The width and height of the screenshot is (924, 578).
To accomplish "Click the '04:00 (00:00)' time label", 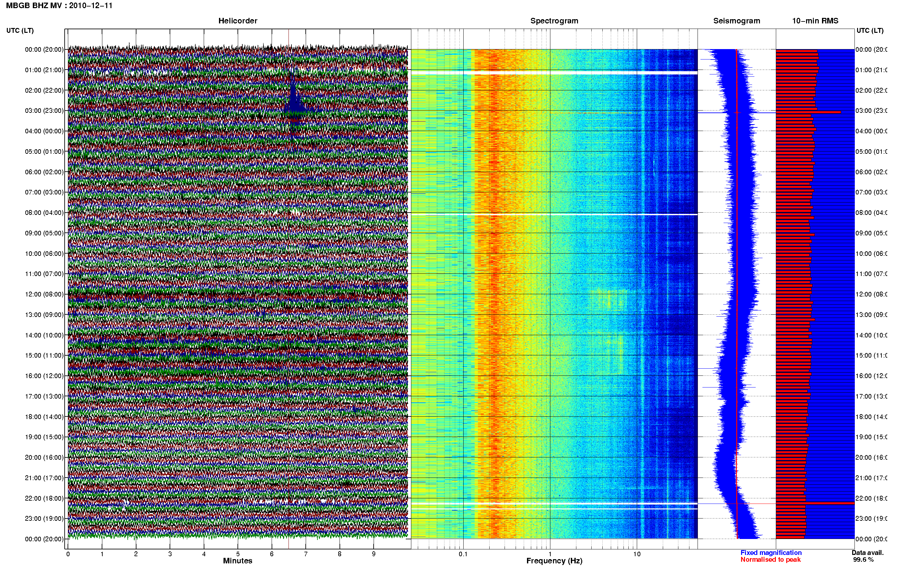I will tap(44, 131).
